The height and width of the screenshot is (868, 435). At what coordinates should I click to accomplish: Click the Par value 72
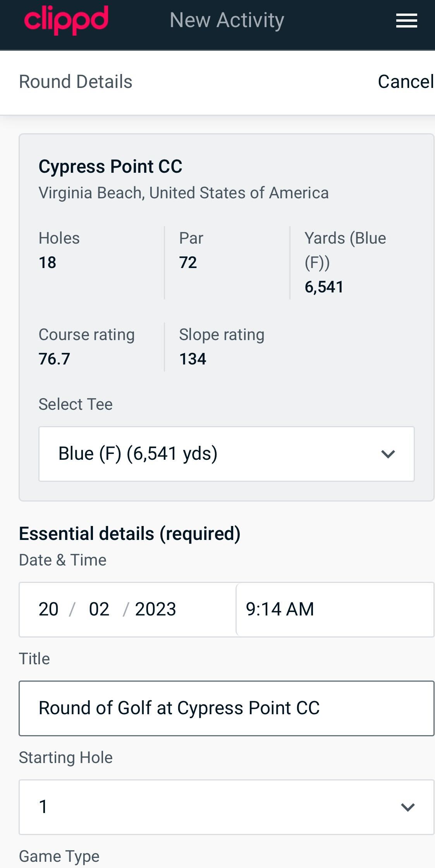pos(188,263)
